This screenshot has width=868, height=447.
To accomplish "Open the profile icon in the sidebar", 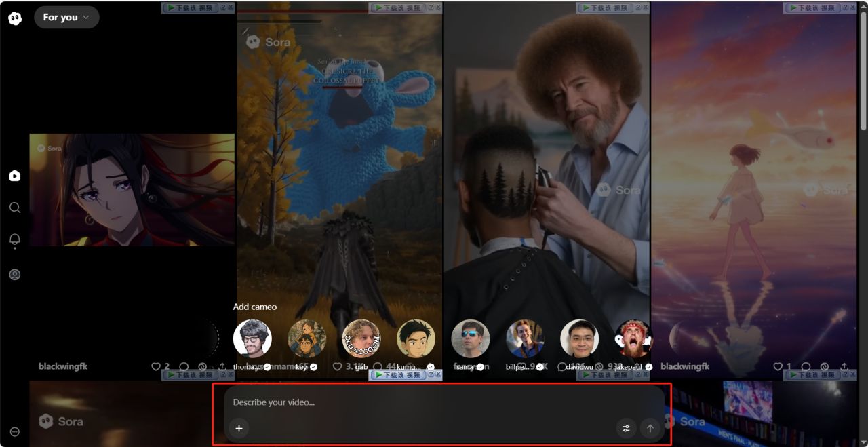I will [15, 275].
